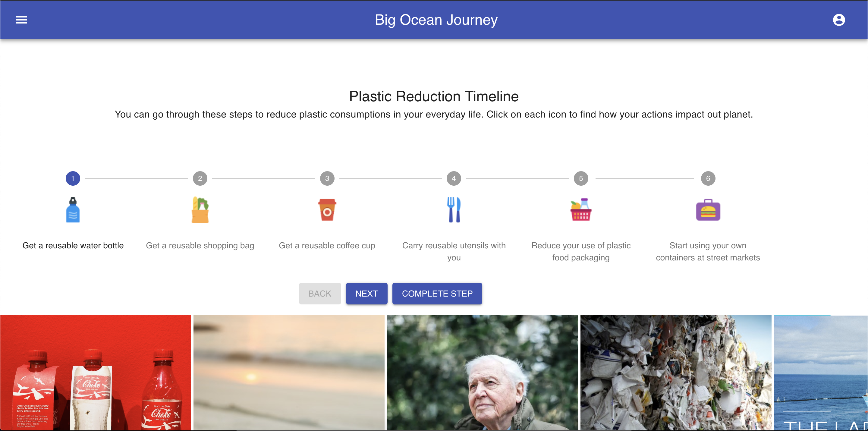Viewport: 868px width, 431px height.
Task: Click the food basket packaging icon
Action: pos(580,209)
